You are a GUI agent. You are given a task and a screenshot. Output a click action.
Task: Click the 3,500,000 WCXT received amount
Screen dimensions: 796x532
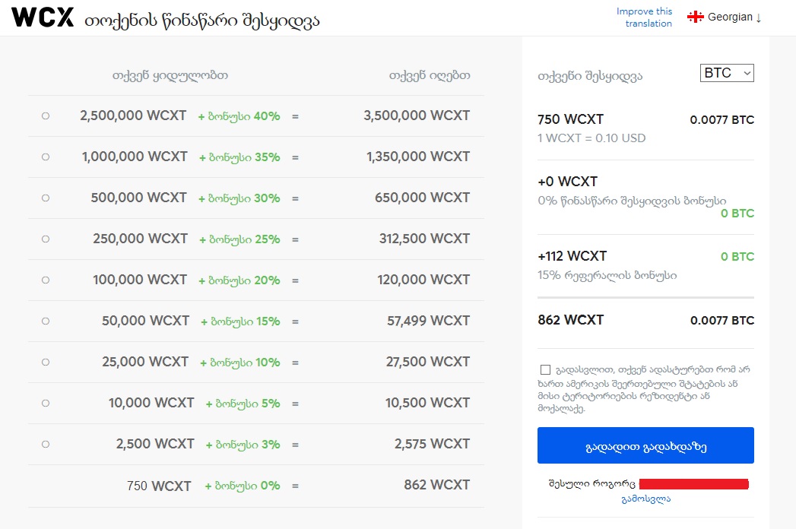point(417,116)
